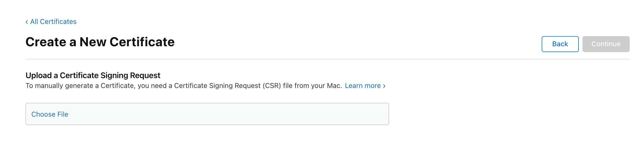Click the '(CSR)' abbreviation in the description
Screen dimensions: 644x144
272,86
